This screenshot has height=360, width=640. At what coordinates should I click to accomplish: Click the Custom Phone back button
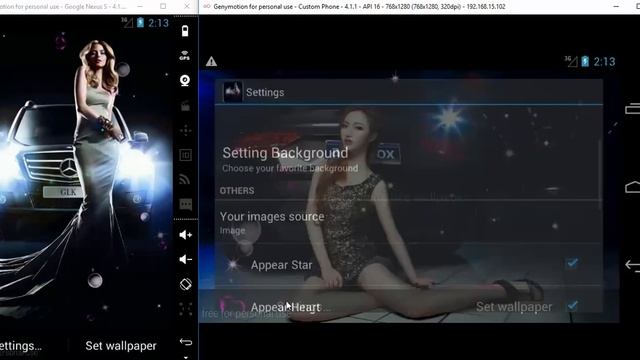(x=632, y=265)
